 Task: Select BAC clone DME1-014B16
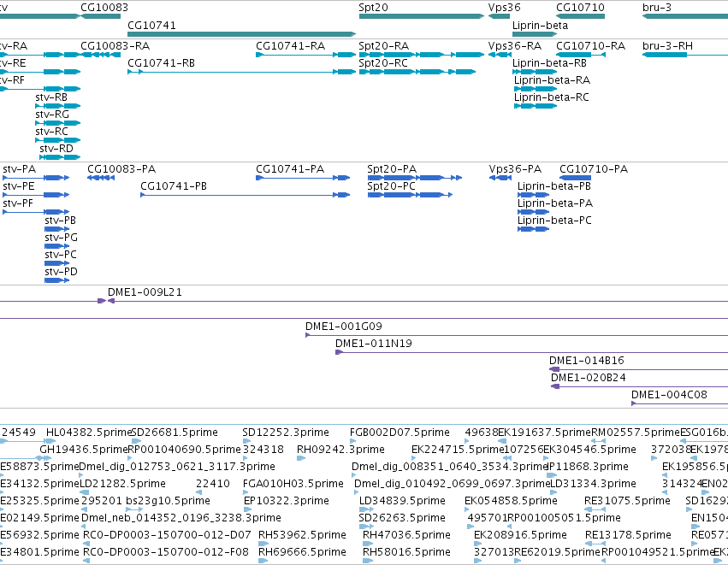pos(638,370)
